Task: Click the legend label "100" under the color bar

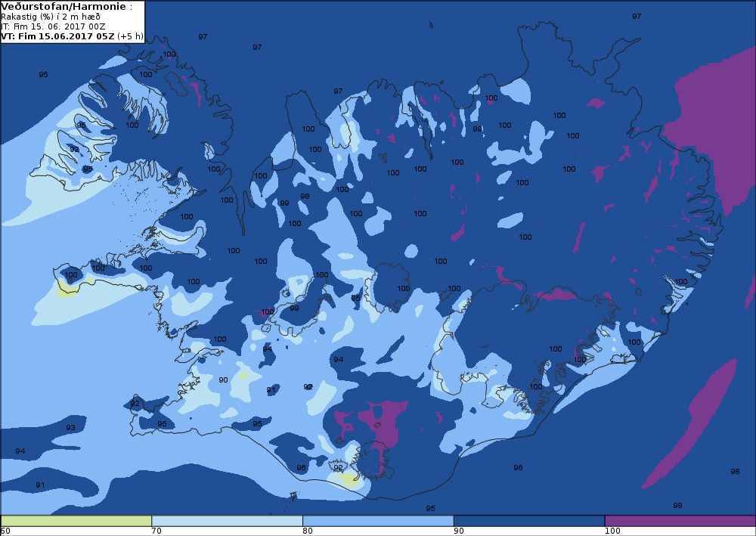Action: [x=612, y=531]
